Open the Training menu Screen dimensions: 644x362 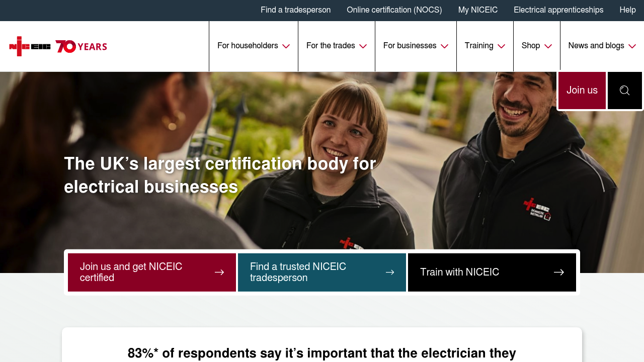pos(485,46)
